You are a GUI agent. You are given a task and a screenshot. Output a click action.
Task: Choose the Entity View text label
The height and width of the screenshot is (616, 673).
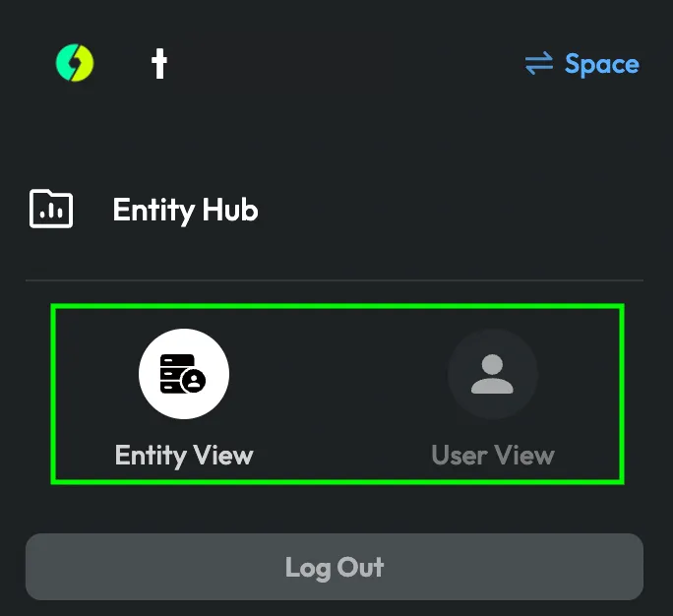(x=184, y=456)
